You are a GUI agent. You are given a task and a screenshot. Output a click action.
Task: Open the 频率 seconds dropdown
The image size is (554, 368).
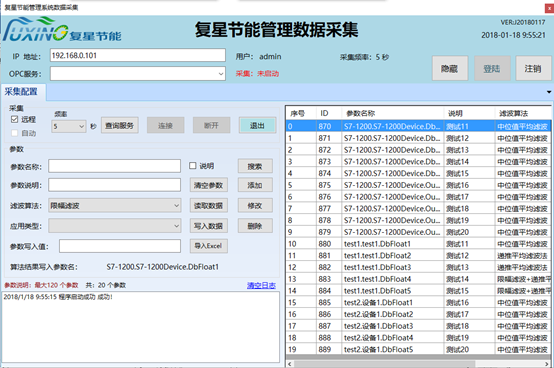tap(69, 126)
